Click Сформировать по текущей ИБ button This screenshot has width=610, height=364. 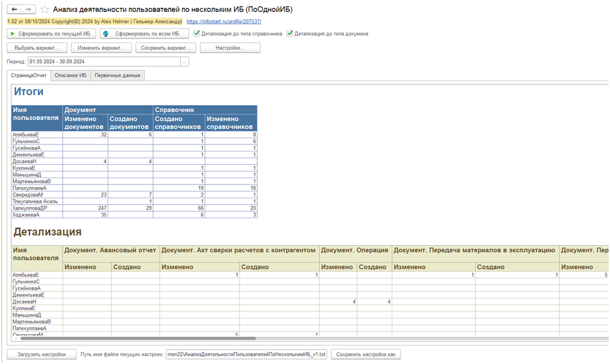tap(51, 34)
